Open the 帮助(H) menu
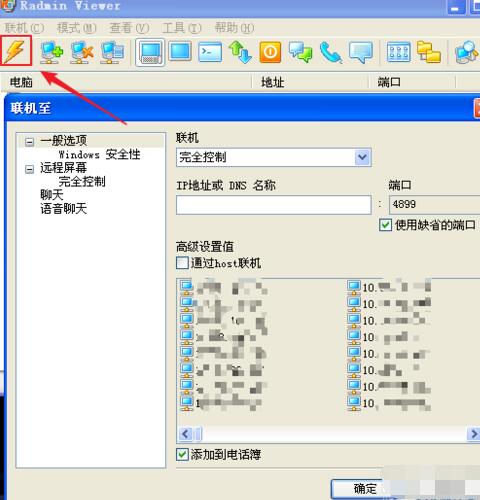This screenshot has height=500, width=480. [234, 28]
